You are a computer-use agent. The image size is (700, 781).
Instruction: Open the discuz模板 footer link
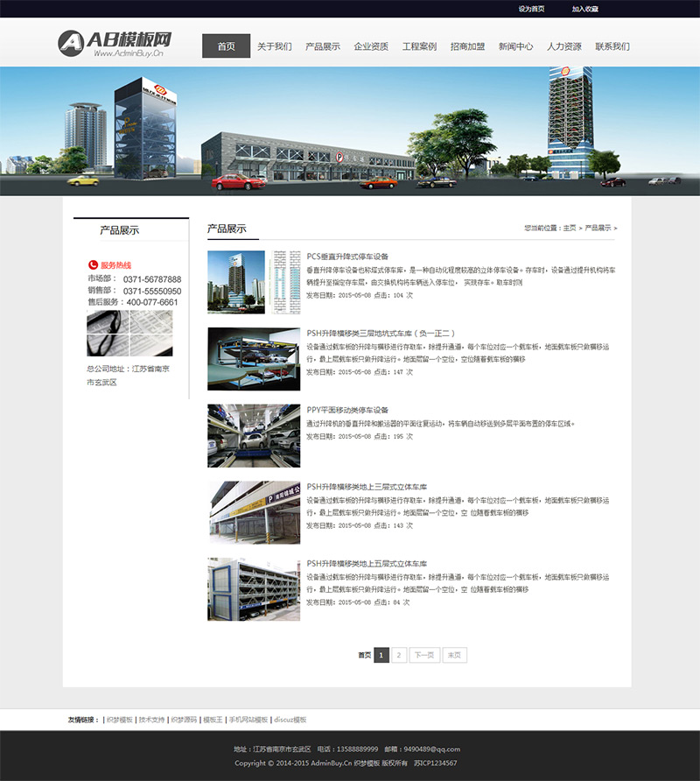[290, 720]
